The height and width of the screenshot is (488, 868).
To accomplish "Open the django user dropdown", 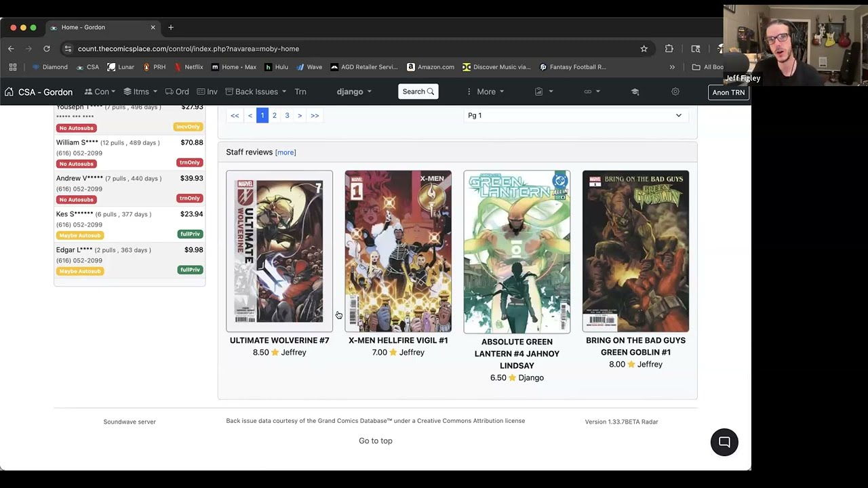I will click(x=354, y=91).
